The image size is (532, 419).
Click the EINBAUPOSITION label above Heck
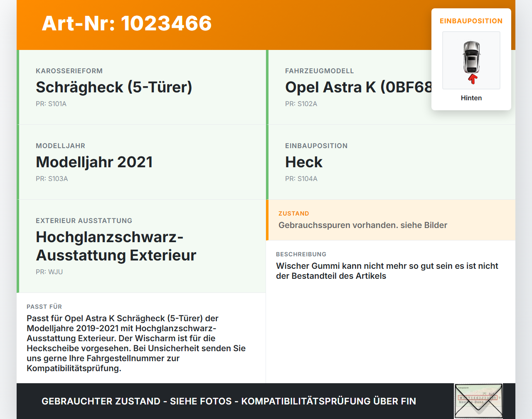coord(316,146)
